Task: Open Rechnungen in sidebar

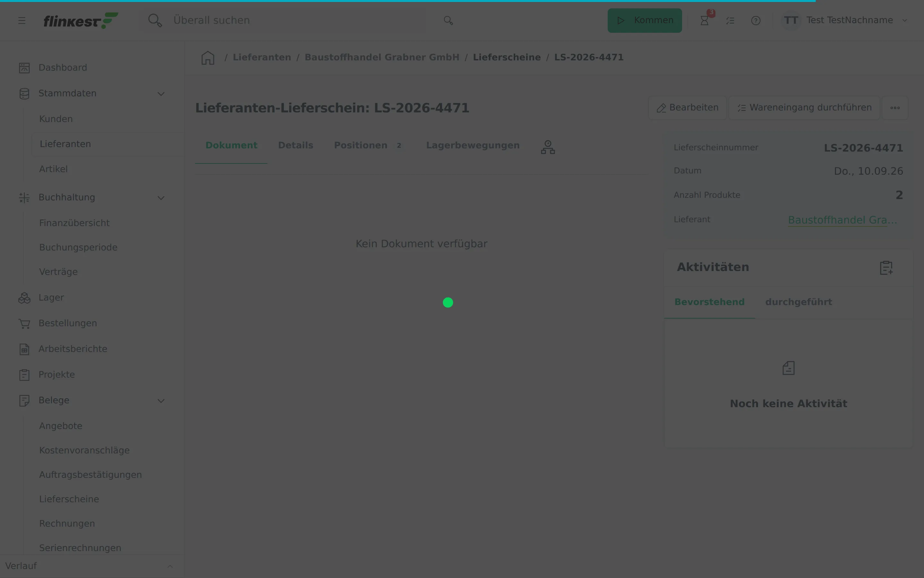Action: [x=67, y=524]
